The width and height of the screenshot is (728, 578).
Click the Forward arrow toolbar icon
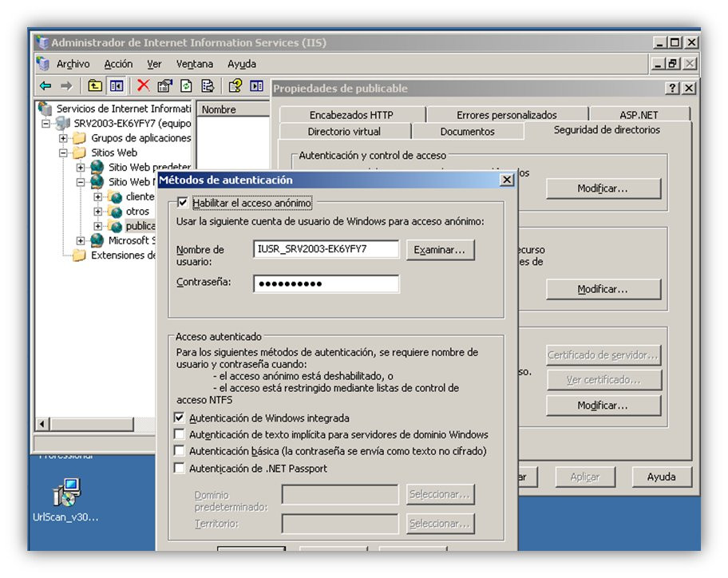(67, 85)
